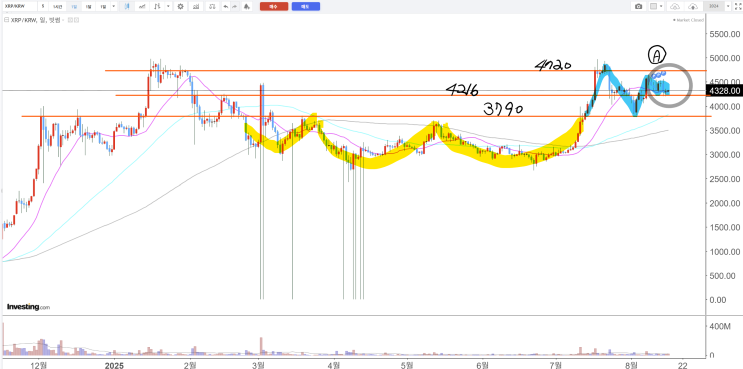Image resolution: width=743 pixels, height=369 pixels.
Task: Click the blue 매도 sell button
Action: (x=306, y=6)
